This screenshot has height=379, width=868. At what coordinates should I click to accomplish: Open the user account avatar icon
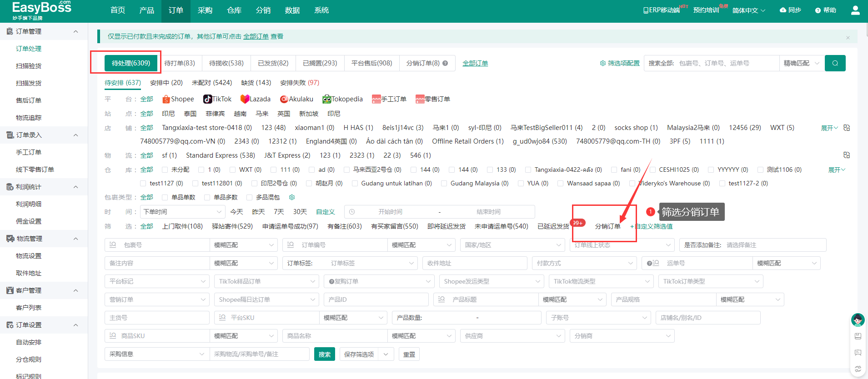(x=855, y=10)
